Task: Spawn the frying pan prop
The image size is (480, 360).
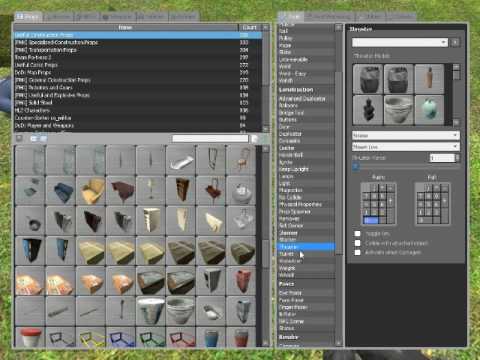Action: [x=30, y=221]
